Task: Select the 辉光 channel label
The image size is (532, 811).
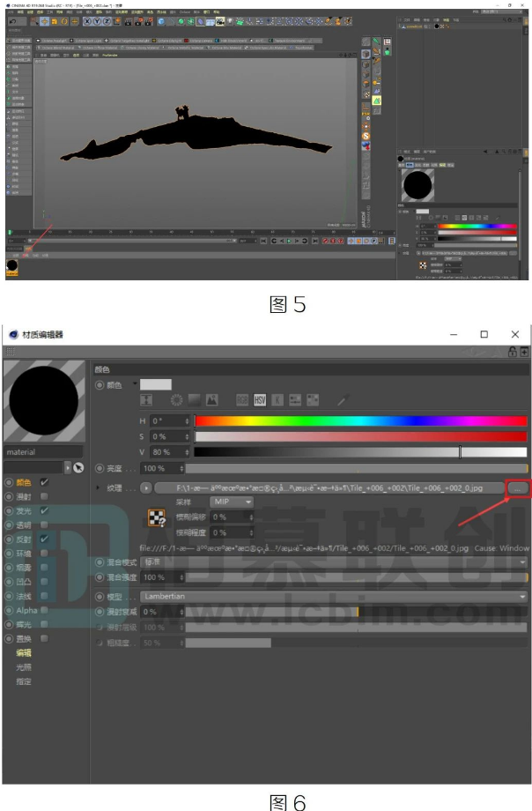Action: [x=24, y=624]
